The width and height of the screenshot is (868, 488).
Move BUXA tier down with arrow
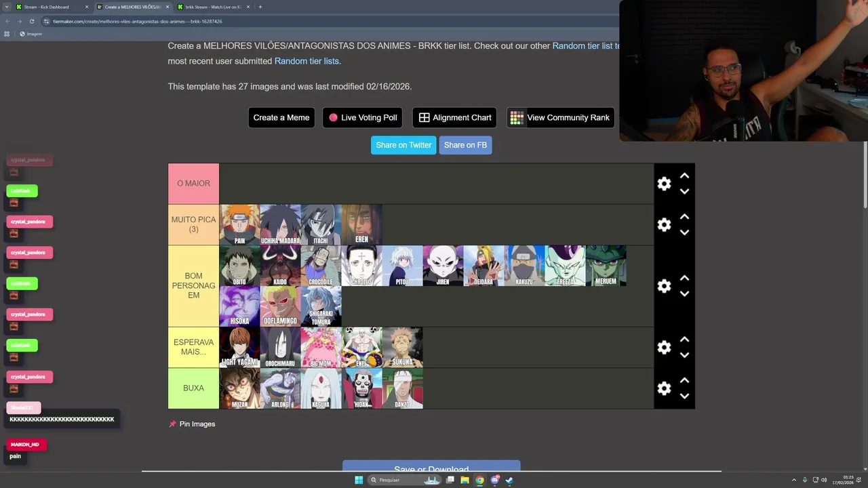coord(684,396)
